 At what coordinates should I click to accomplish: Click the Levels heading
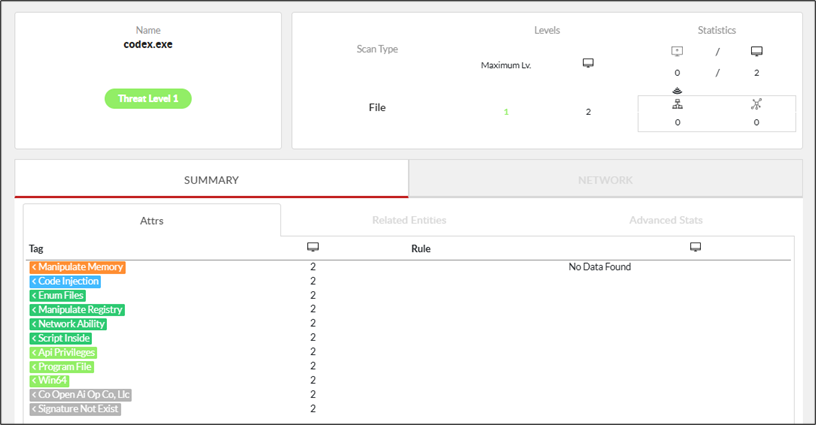[547, 30]
